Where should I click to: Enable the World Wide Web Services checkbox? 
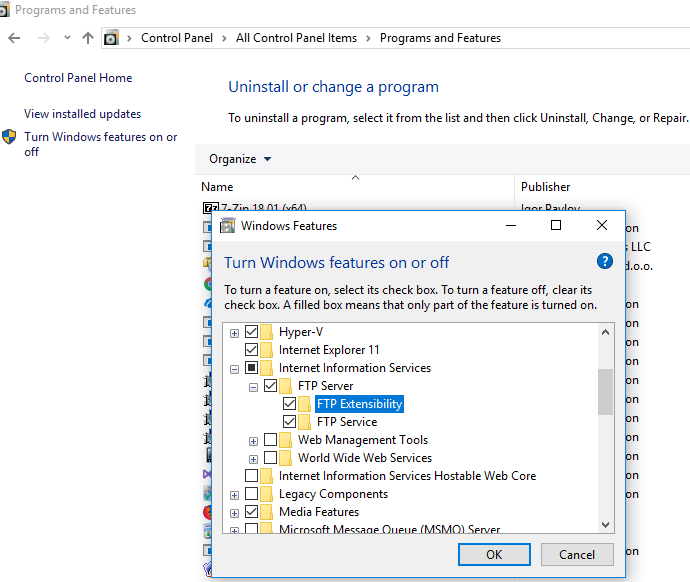[270, 458]
